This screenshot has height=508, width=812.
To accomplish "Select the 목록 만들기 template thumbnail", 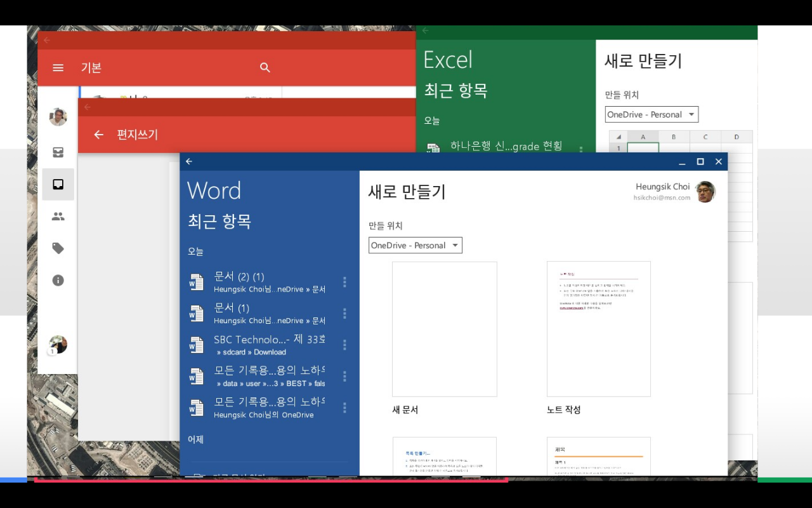I will (x=445, y=456).
